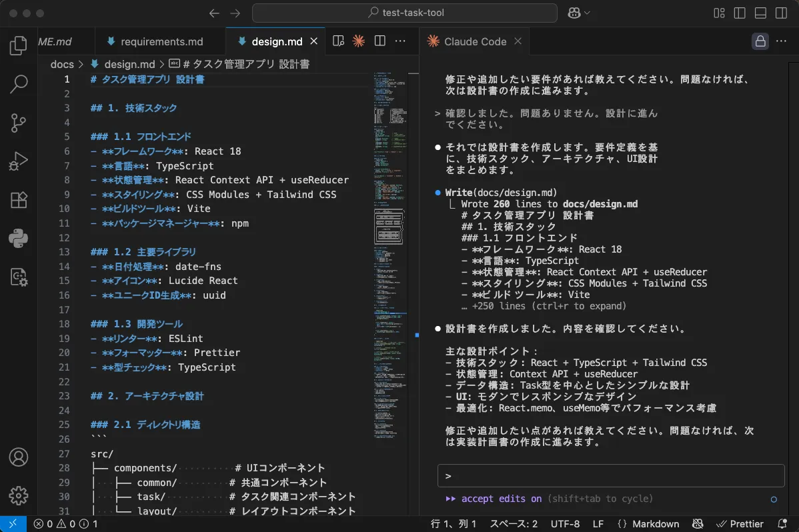Select the Claude Code tab
This screenshot has width=799, height=532.
tap(475, 41)
